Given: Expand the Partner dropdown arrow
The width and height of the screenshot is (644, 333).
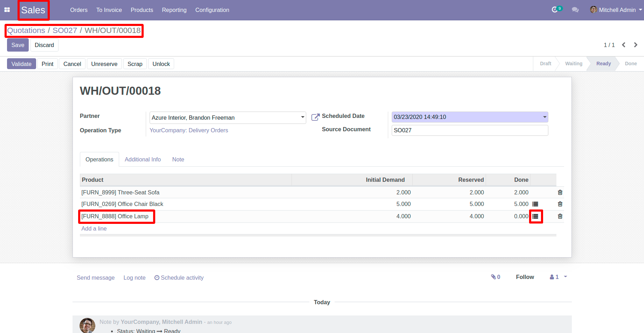Looking at the screenshot, I should coord(302,117).
